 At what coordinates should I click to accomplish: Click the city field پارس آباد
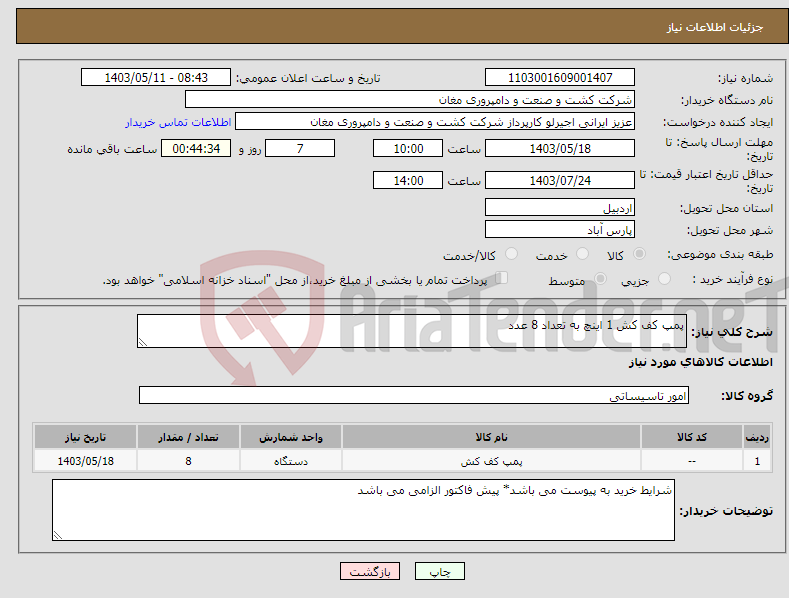tap(560, 230)
